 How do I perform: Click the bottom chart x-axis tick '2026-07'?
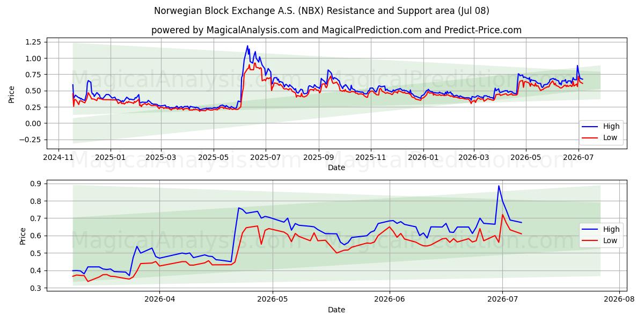pos(502,299)
